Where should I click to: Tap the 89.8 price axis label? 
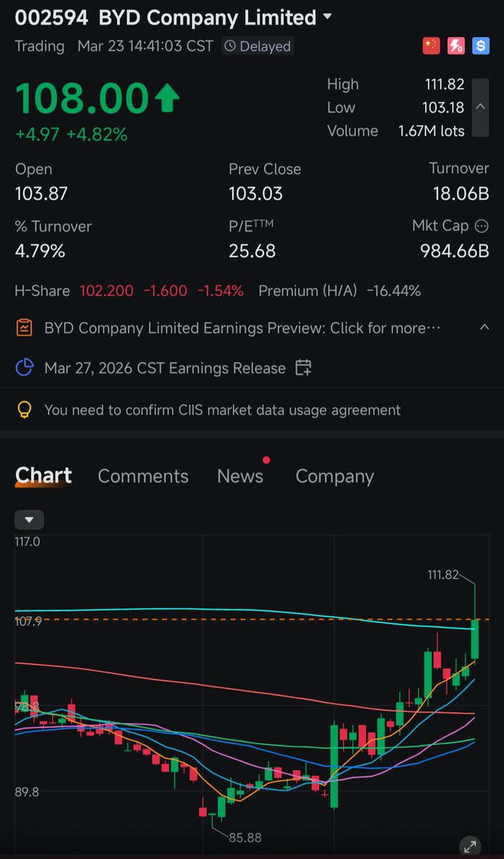[x=26, y=791]
